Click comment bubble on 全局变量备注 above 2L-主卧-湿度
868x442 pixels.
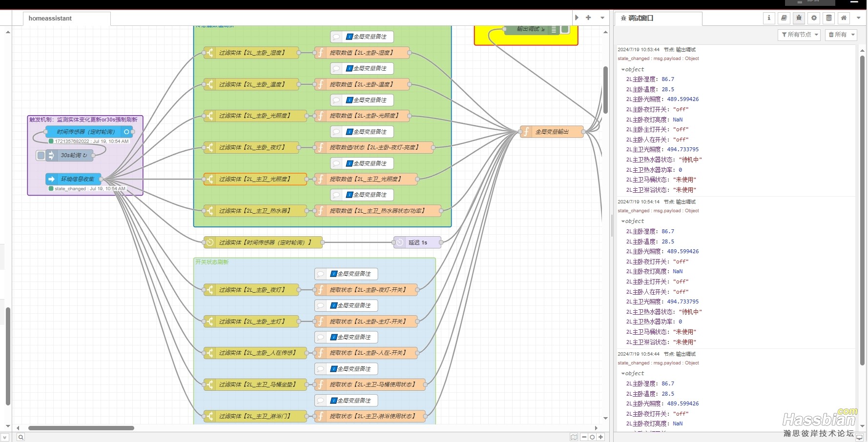[x=336, y=37]
